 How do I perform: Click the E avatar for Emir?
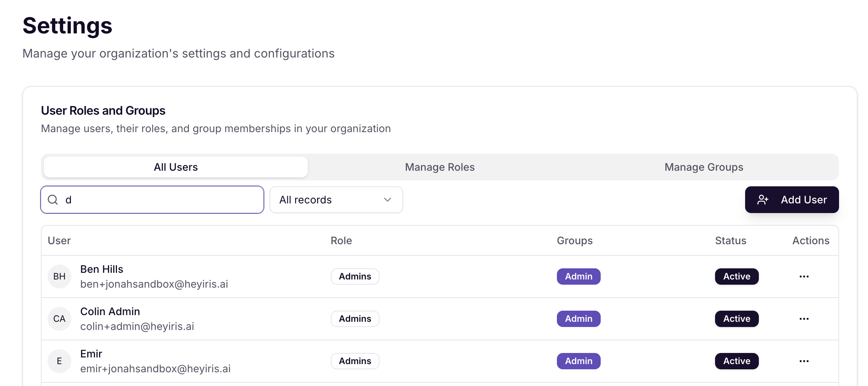click(59, 361)
